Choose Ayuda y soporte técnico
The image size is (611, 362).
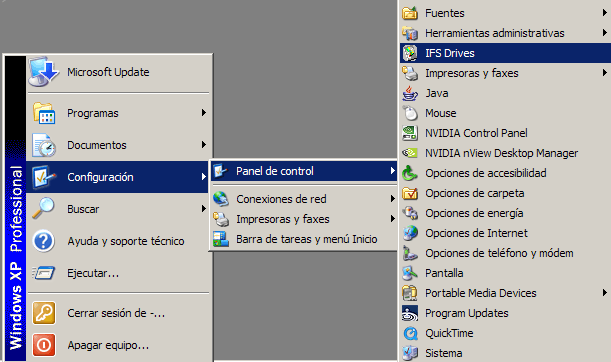(118, 241)
